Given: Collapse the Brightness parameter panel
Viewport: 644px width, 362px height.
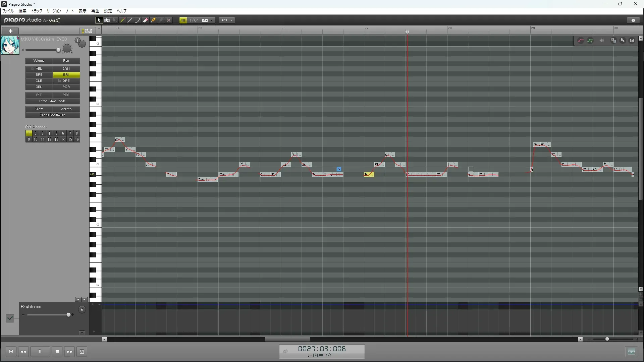Looking at the screenshot, I should [x=82, y=333].
